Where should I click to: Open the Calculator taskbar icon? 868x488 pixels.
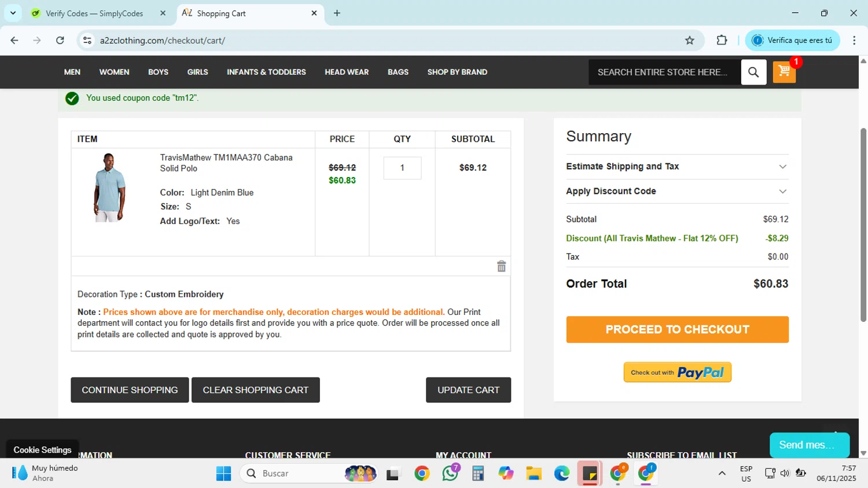pos(478,474)
